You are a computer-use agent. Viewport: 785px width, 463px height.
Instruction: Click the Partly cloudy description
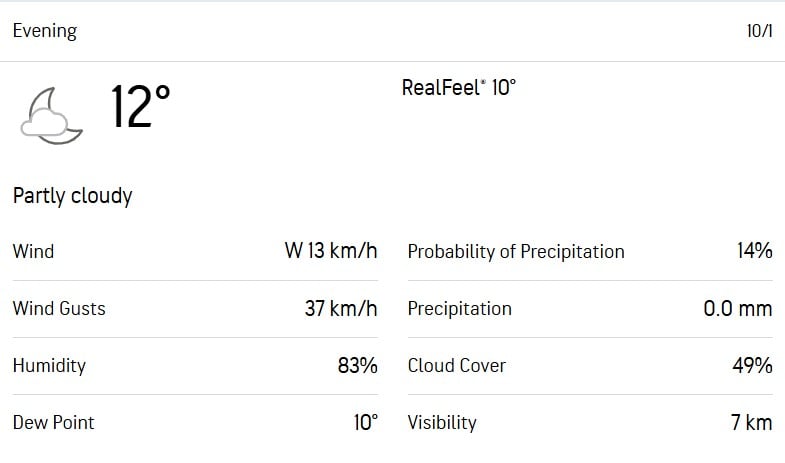pyautogui.click(x=72, y=196)
